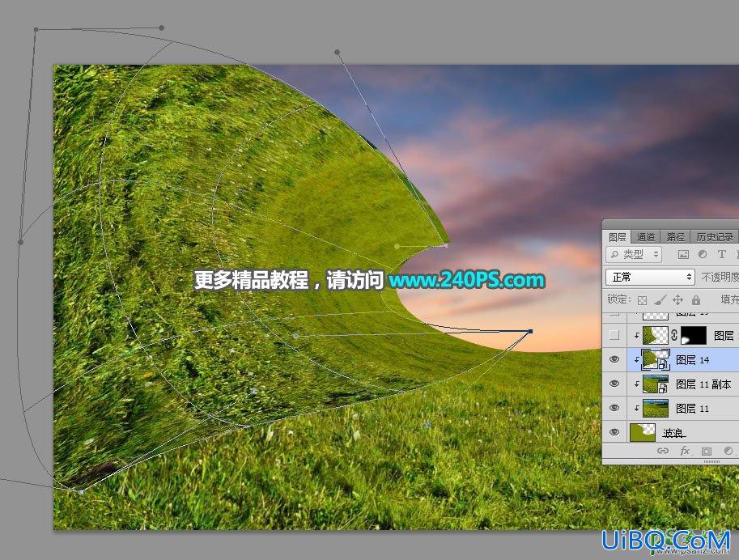Toggle visibility of 图层 11

[x=614, y=408]
